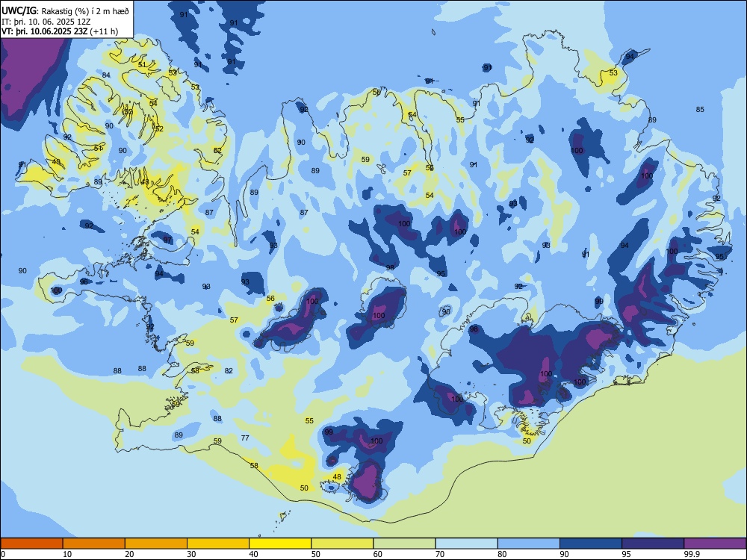Click the '99.9' color scale tick label

pos(692,554)
